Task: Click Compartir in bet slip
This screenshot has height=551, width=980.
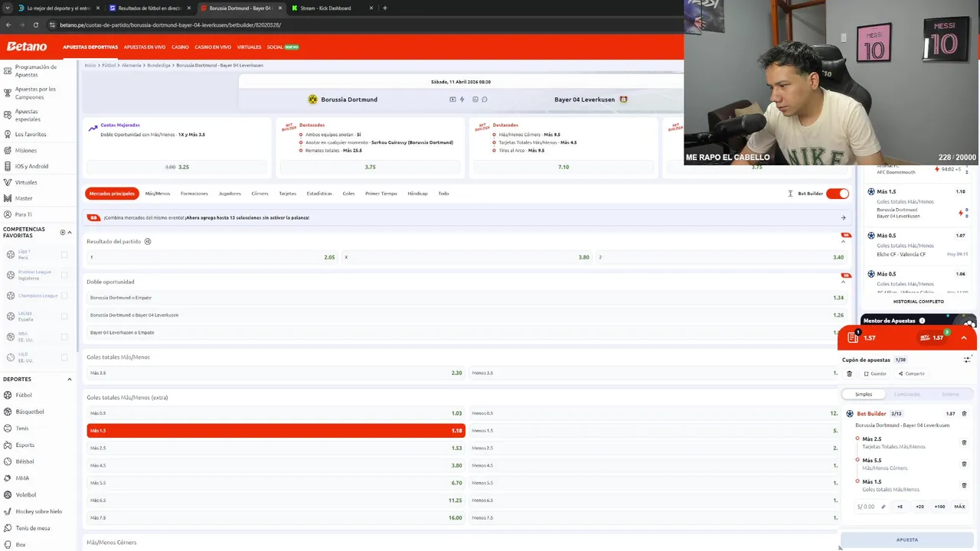Action: (911, 373)
